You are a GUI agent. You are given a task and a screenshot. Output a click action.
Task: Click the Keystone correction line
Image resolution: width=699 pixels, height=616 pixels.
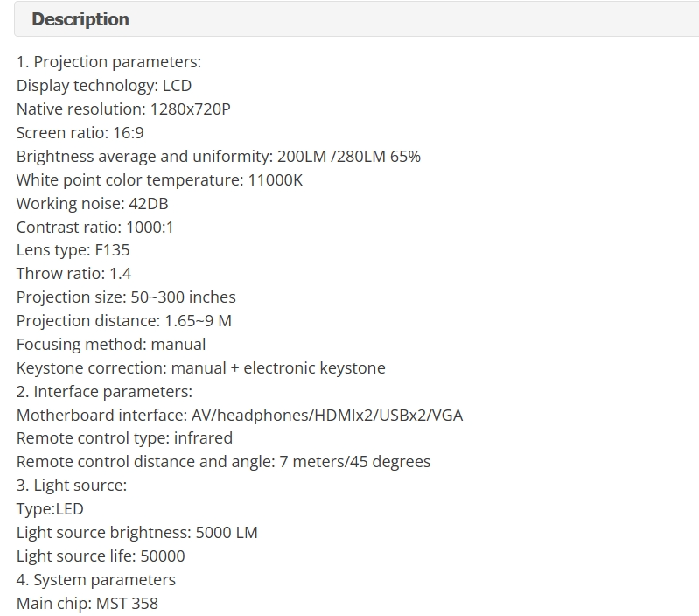[201, 368]
